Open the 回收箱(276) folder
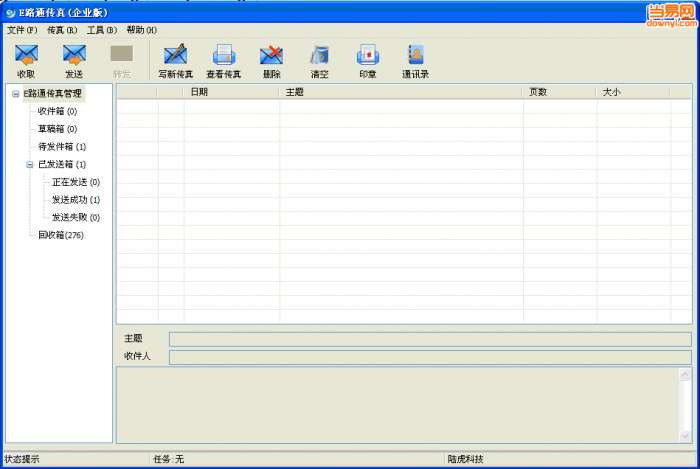This screenshot has height=469, width=700. (61, 235)
